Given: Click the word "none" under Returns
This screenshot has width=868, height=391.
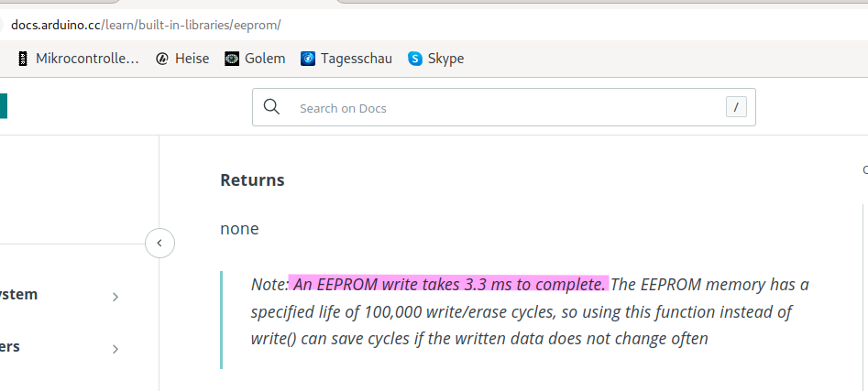Looking at the screenshot, I should (239, 228).
